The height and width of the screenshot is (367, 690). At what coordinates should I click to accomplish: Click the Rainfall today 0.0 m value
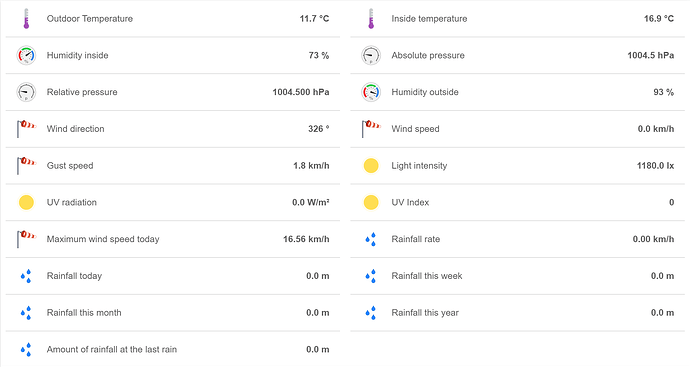point(318,276)
